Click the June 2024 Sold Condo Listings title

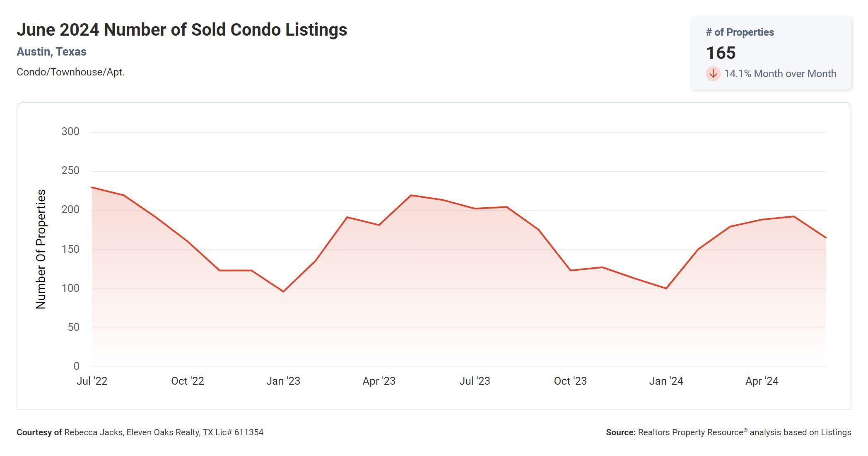pyautogui.click(x=182, y=30)
